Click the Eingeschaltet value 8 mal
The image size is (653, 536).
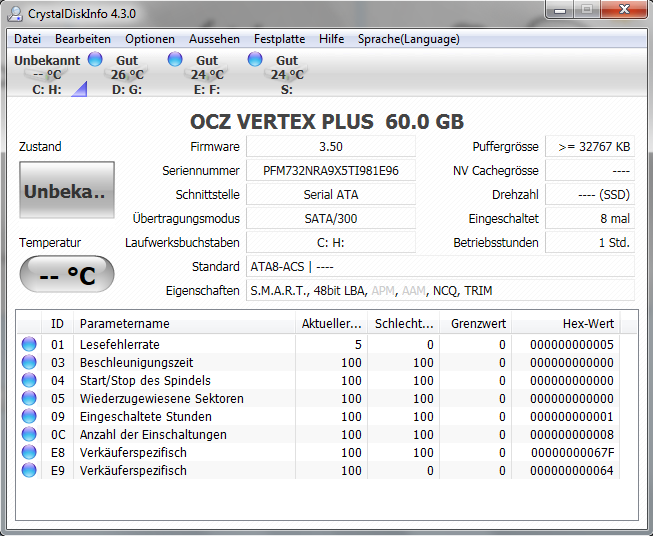coord(590,219)
